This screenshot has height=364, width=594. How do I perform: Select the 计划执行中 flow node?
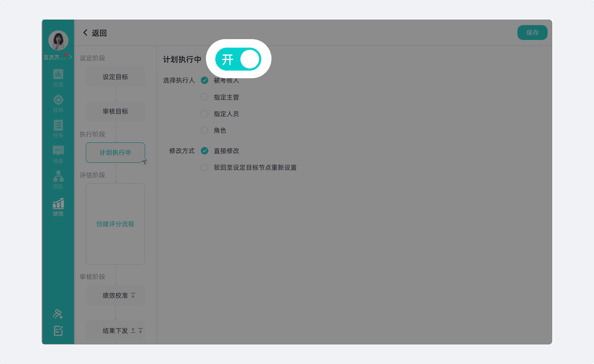pos(115,153)
